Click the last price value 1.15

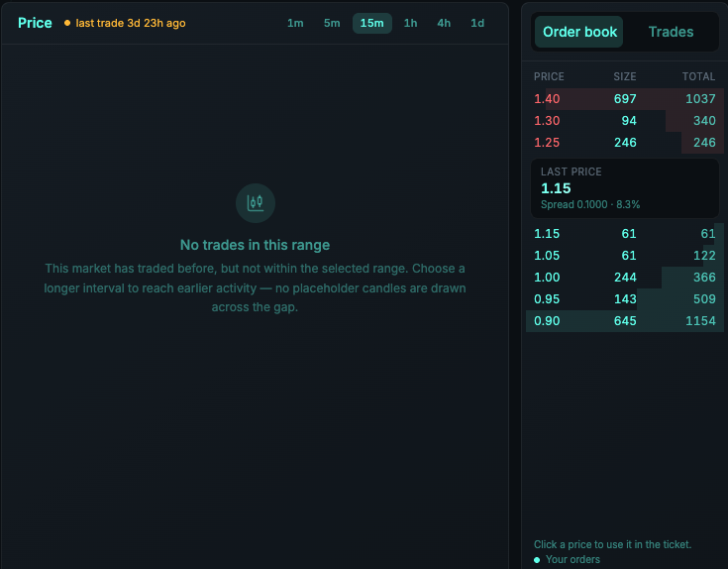(x=556, y=188)
